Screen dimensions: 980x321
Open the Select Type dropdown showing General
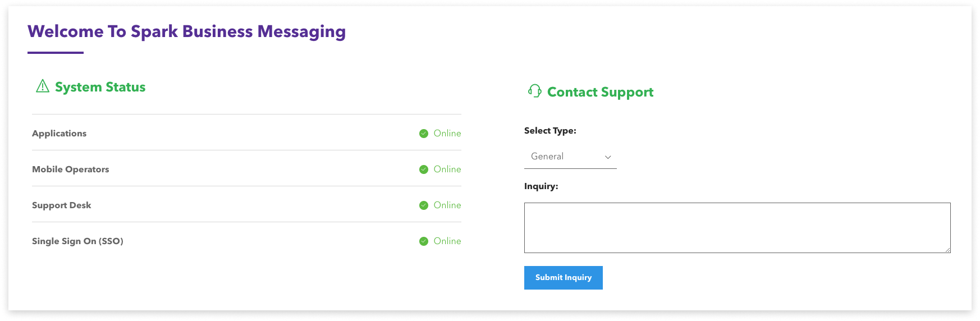click(570, 157)
